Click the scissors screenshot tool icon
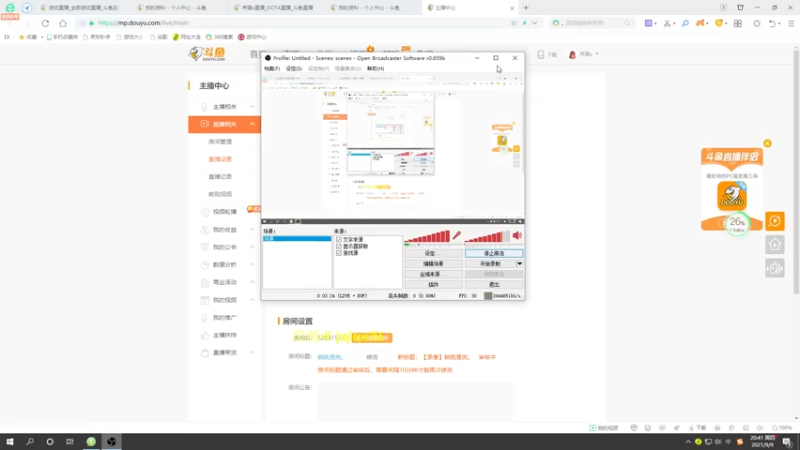The height and width of the screenshot is (450, 800). 667,23
